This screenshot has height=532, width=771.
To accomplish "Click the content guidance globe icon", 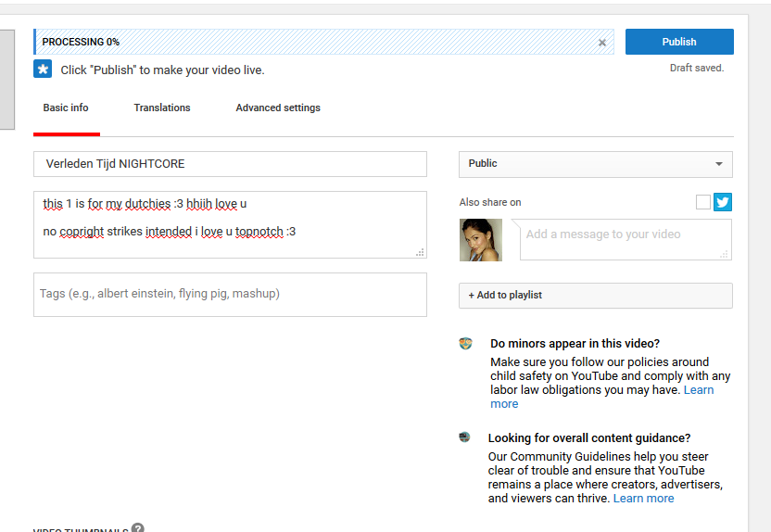I will [465, 437].
